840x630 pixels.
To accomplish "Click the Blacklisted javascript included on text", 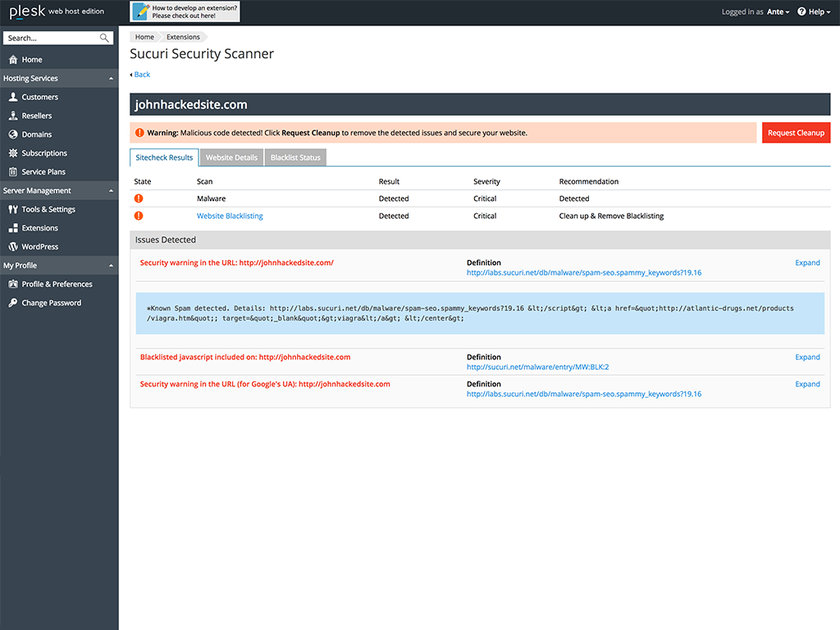I will (x=245, y=357).
